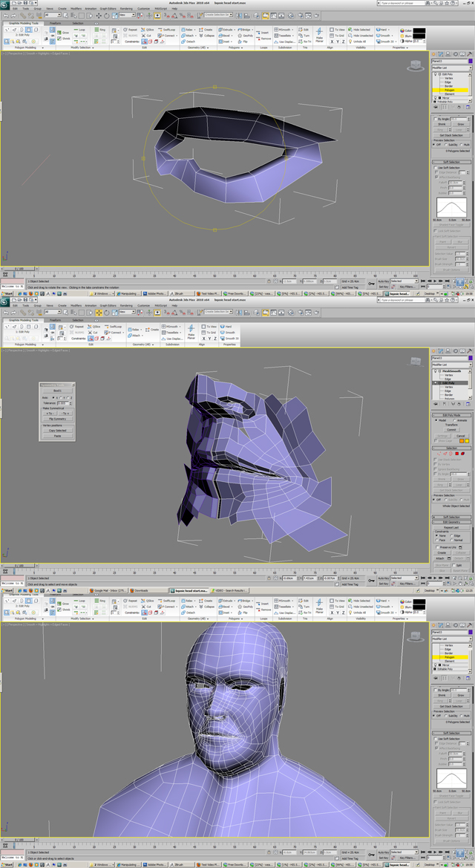Collapse Edit Geometry rollout in half-face model window
This screenshot has width=475, height=868.
tap(452, 522)
